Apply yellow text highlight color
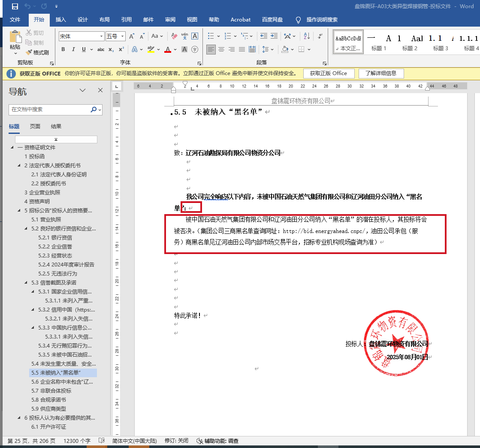The width and height of the screenshot is (480, 448). (151, 49)
